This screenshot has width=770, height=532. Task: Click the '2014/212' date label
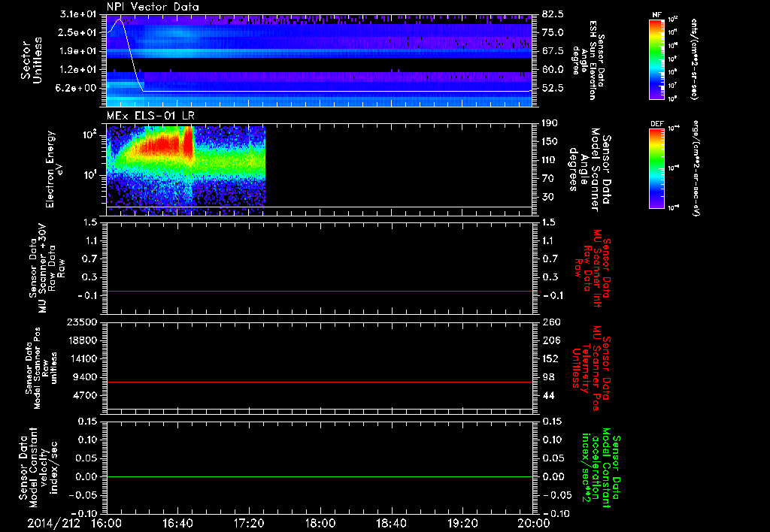click(x=53, y=523)
